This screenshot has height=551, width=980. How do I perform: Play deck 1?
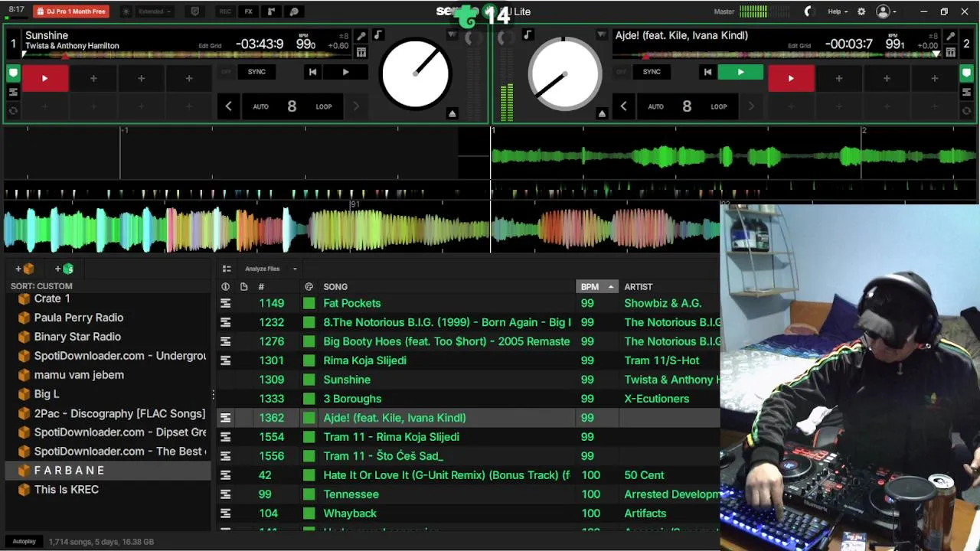tap(345, 72)
